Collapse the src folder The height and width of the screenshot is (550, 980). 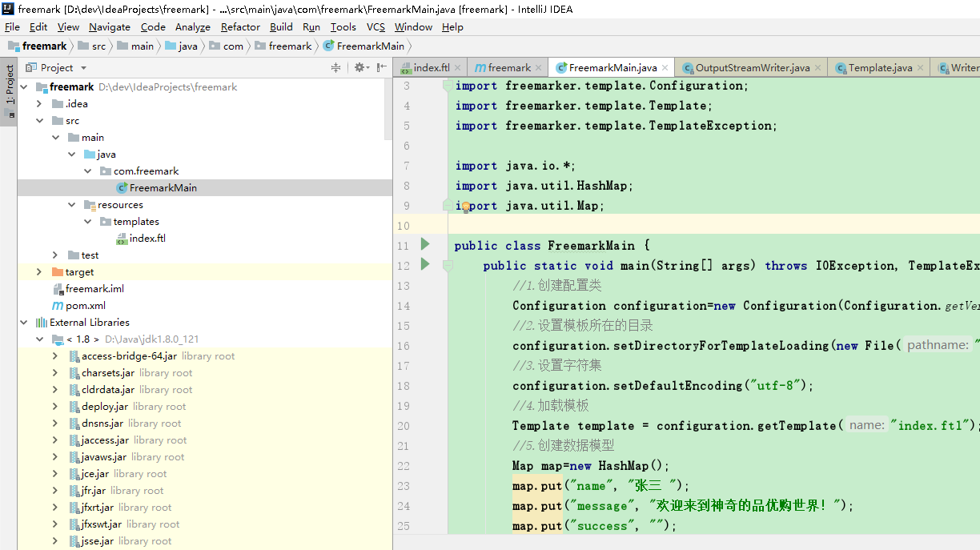39,121
